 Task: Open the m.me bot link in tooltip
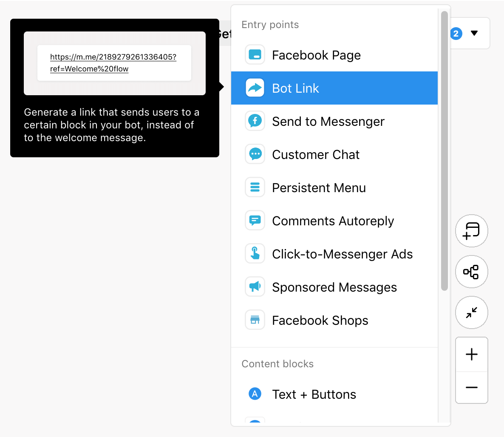(x=113, y=63)
